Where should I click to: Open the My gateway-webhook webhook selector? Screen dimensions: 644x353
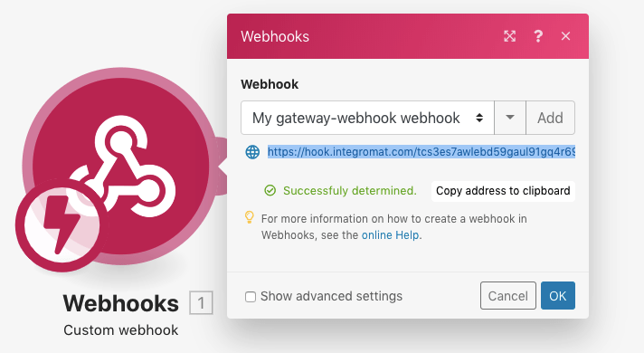pyautogui.click(x=367, y=118)
